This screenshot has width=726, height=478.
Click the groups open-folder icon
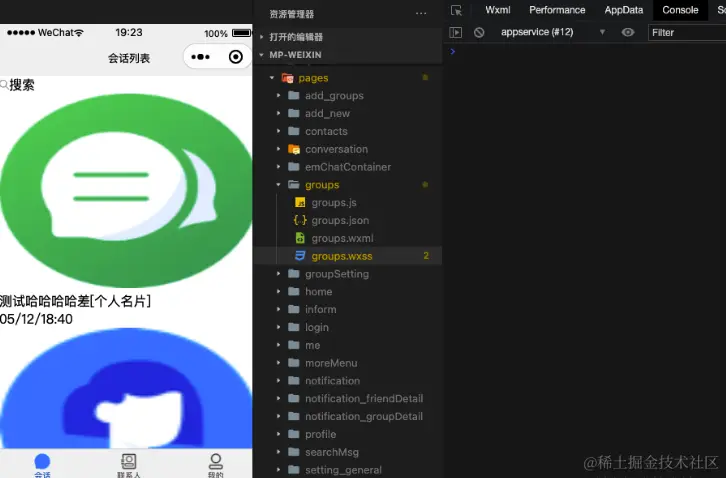[294, 185]
